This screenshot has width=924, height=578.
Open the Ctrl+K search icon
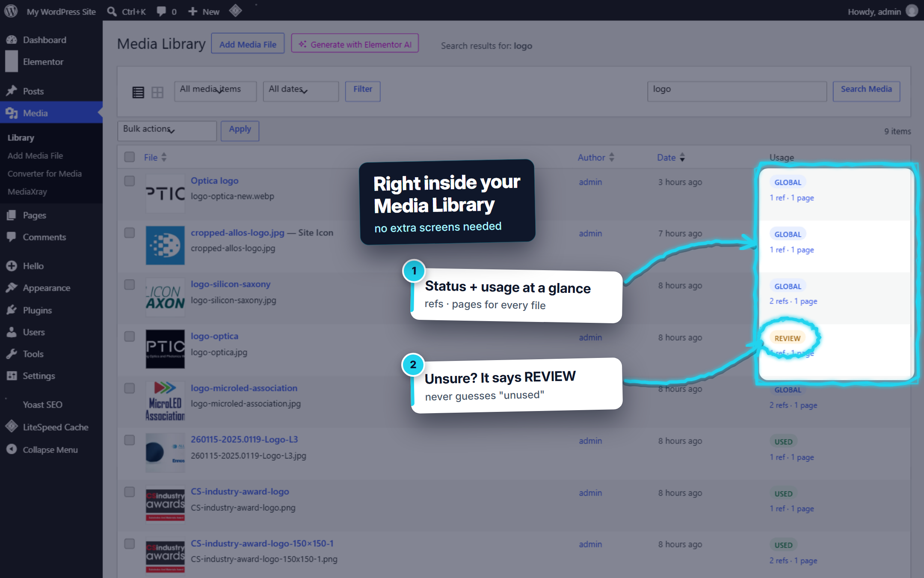tap(112, 12)
